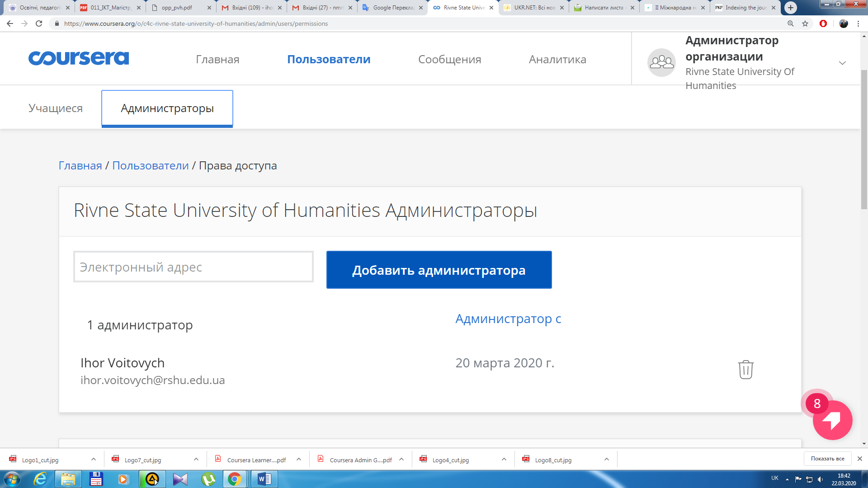The height and width of the screenshot is (488, 868).
Task: Open Главная breadcrumb link
Action: 80,166
